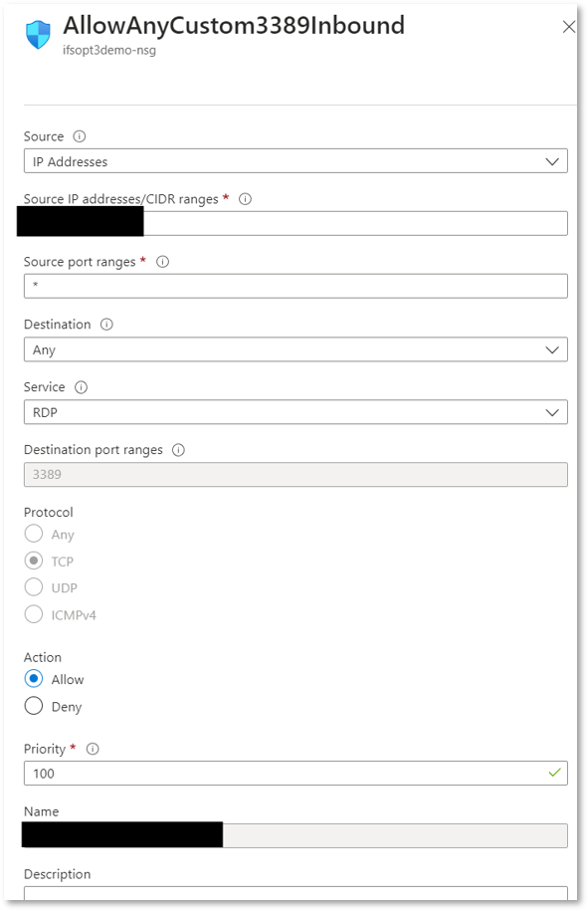588x911 pixels.
Task: Click the Name field
Action: pos(295,835)
